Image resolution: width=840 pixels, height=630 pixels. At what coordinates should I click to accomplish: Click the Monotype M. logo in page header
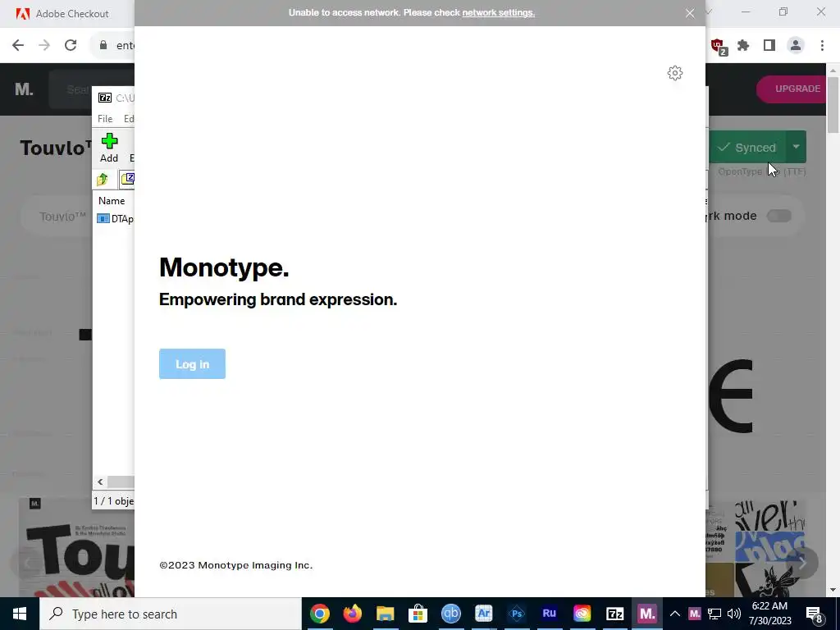pyautogui.click(x=24, y=89)
